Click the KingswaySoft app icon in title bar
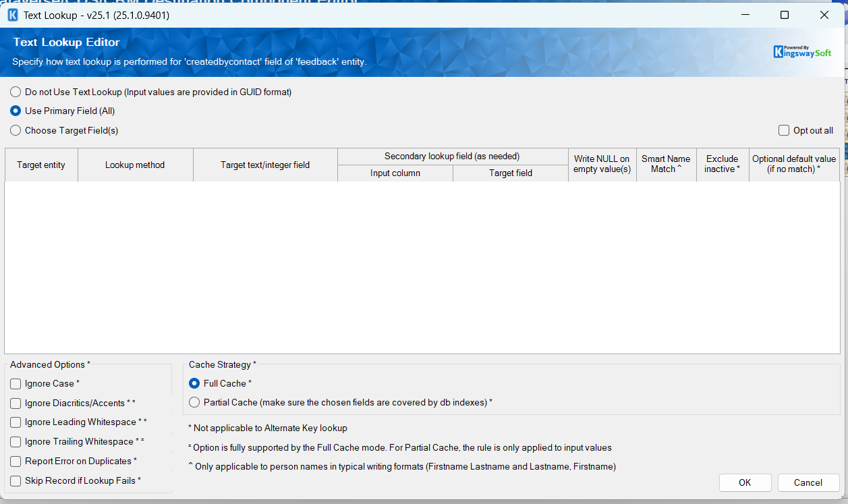This screenshot has height=504, width=848. coord(12,15)
